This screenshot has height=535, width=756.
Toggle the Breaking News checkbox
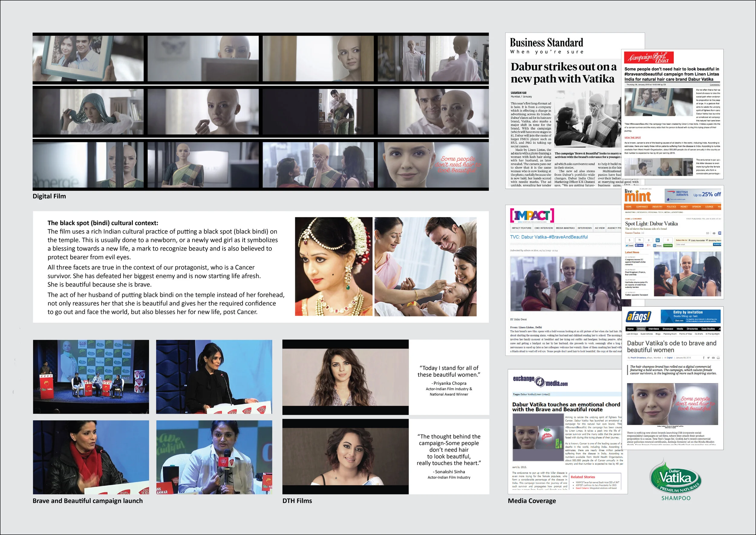pos(707,240)
